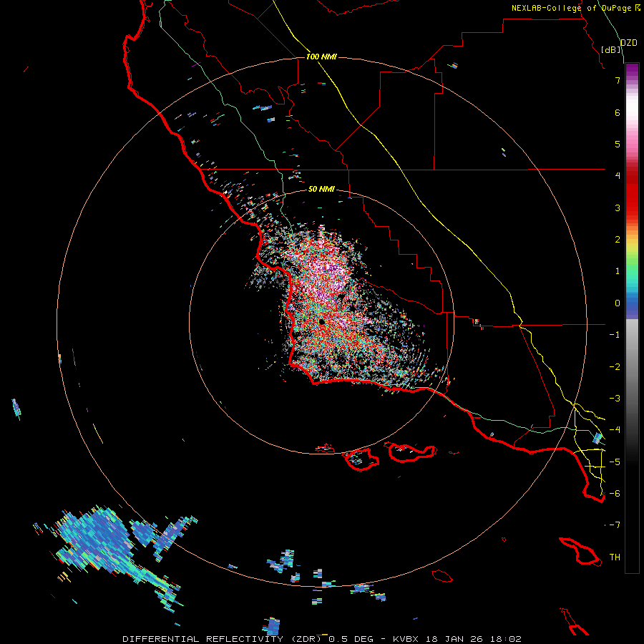The image size is (644, 644).
Task: Click the 2 value on color scale
Action: point(618,240)
